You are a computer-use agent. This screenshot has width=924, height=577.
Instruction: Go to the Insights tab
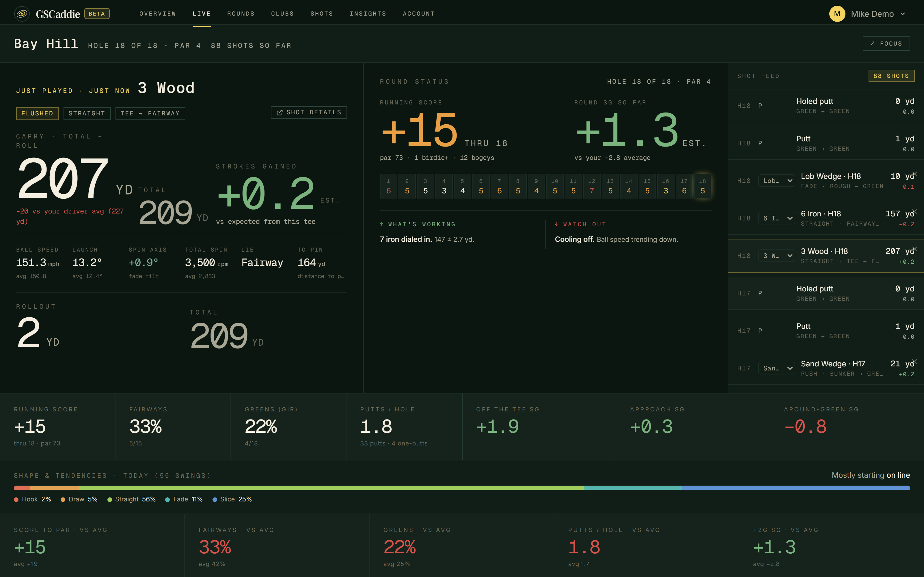(x=368, y=14)
